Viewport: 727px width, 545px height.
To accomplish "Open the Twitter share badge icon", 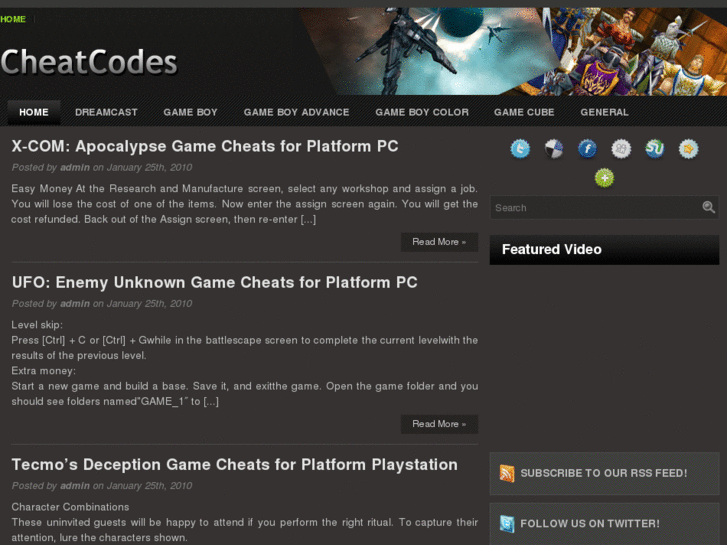I will (520, 149).
